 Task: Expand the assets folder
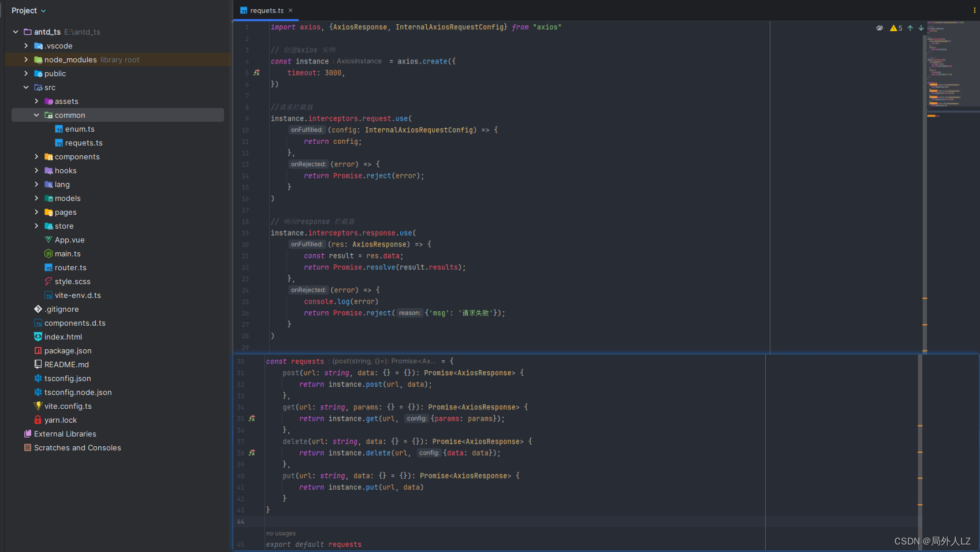(x=36, y=101)
